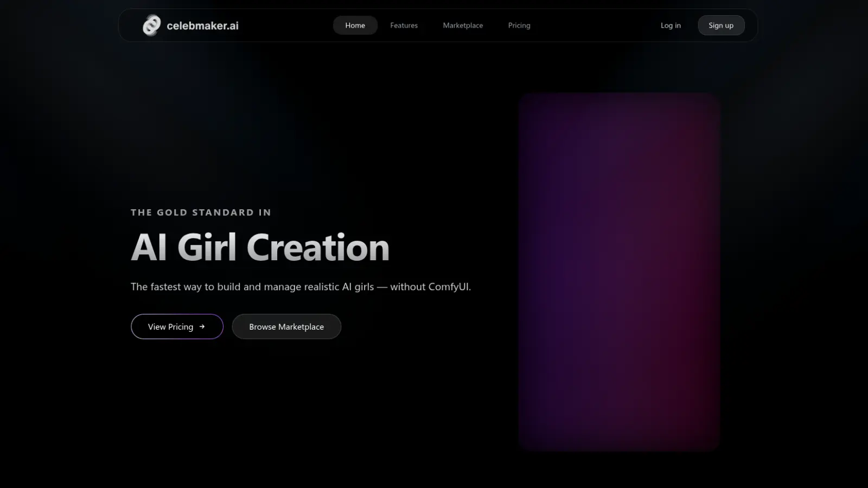868x488 pixels.
Task: Click the celebmaker.ai wordmark text
Action: pyautogui.click(x=203, y=25)
